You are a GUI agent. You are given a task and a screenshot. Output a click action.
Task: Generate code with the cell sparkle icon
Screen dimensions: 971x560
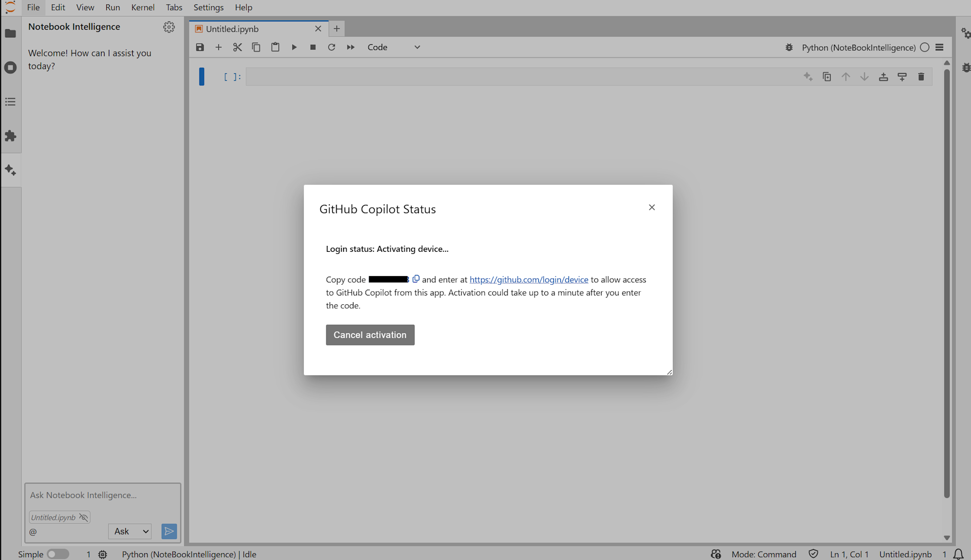click(x=808, y=77)
